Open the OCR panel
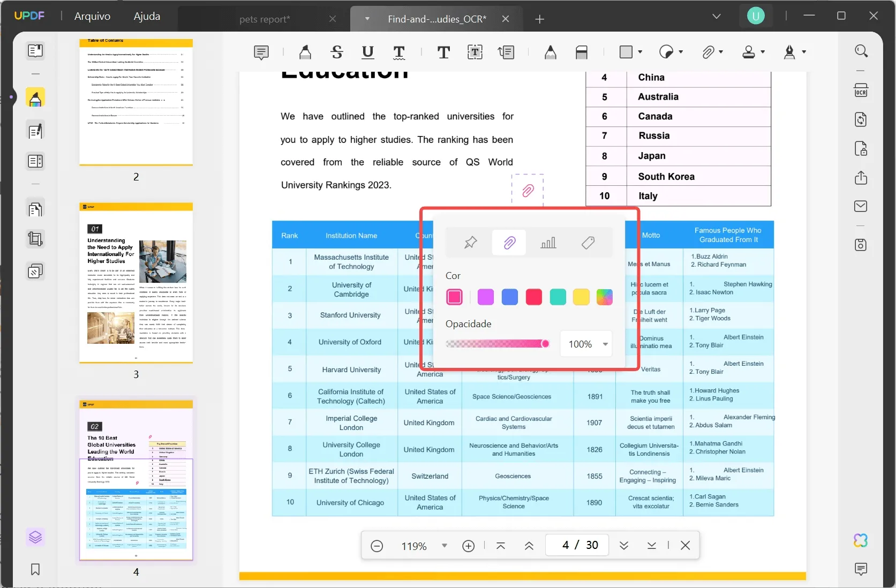The width and height of the screenshot is (896, 588). pos(861,90)
